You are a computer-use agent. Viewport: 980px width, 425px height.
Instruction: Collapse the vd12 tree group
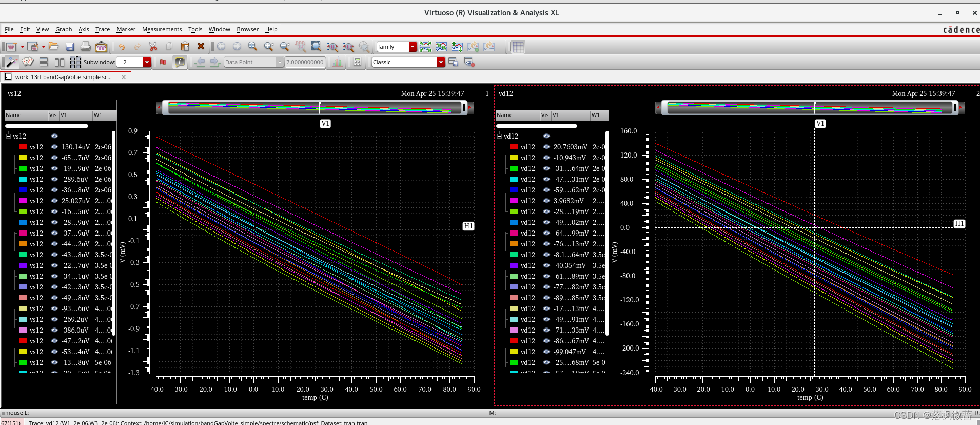point(500,136)
